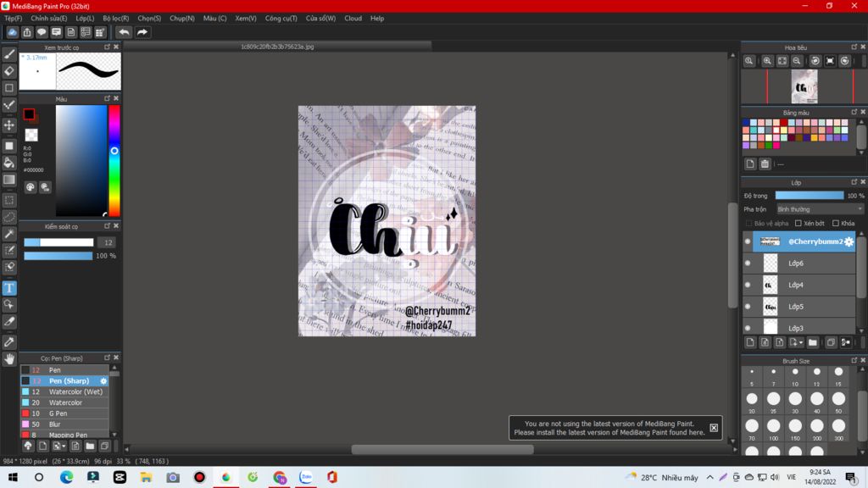Screen dimensions: 868x488
Task: Enable the Xén bớt clipping checkbox
Action: click(798, 224)
